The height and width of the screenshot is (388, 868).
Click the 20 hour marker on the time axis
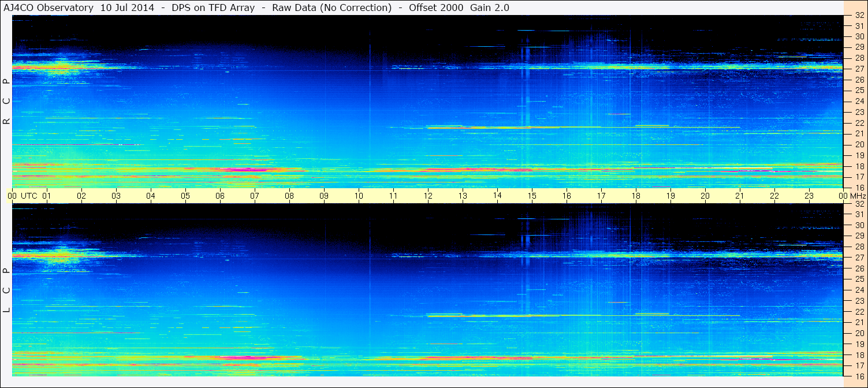705,196
